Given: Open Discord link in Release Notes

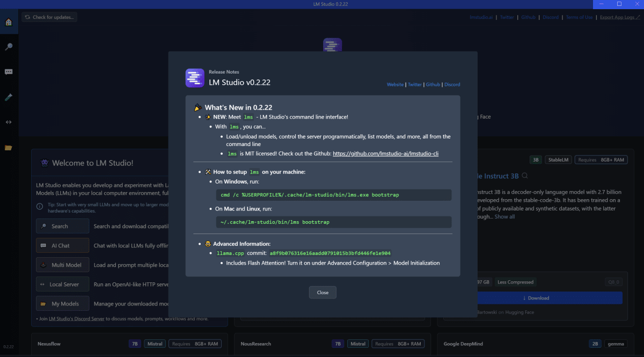Looking at the screenshot, I should [452, 85].
